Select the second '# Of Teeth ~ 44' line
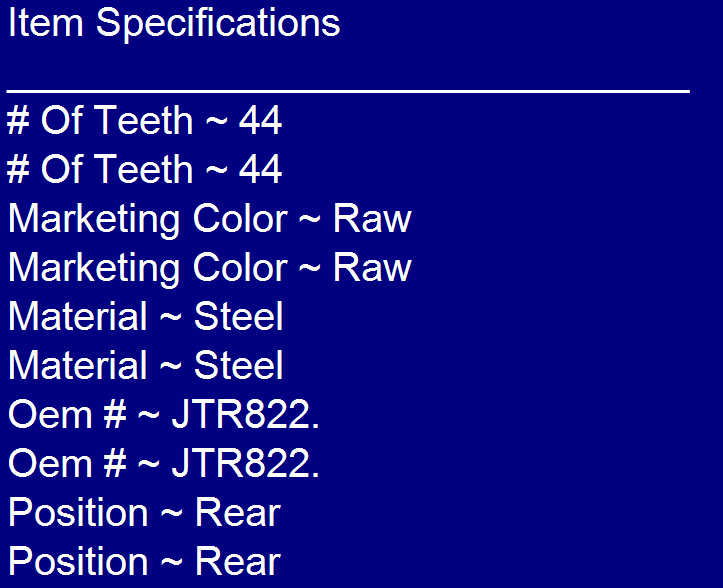Image resolution: width=723 pixels, height=588 pixels. click(x=144, y=169)
